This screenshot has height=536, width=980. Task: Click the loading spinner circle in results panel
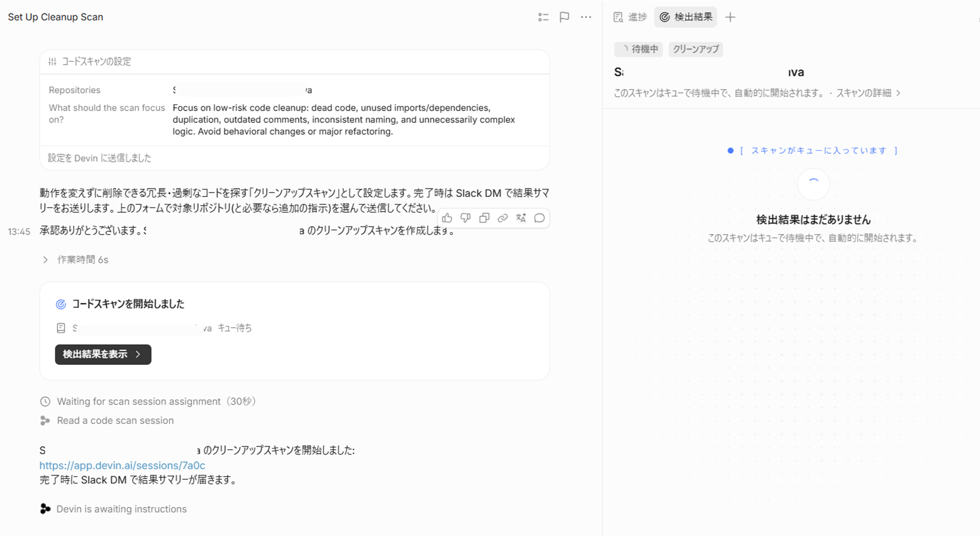[x=813, y=184]
